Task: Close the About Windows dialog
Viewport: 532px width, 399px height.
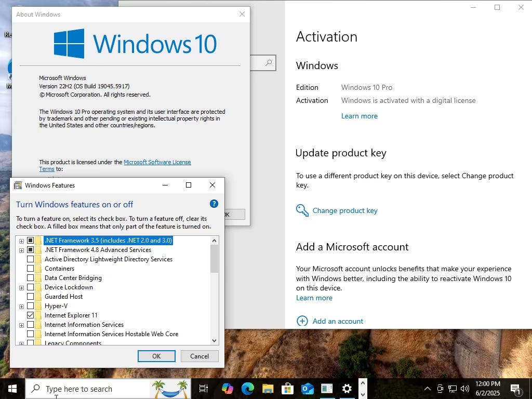Action: [x=242, y=14]
